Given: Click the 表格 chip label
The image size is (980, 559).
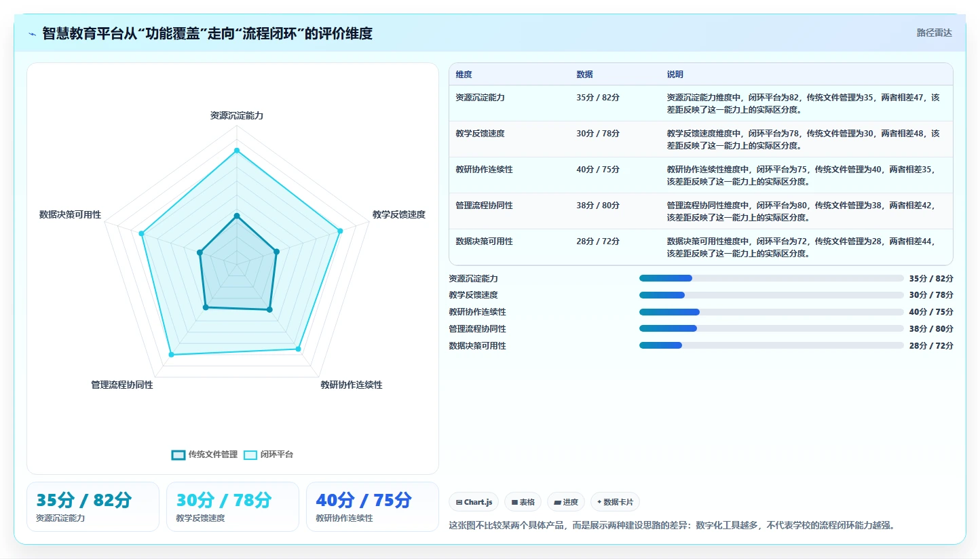Looking at the screenshot, I should pos(527,503).
